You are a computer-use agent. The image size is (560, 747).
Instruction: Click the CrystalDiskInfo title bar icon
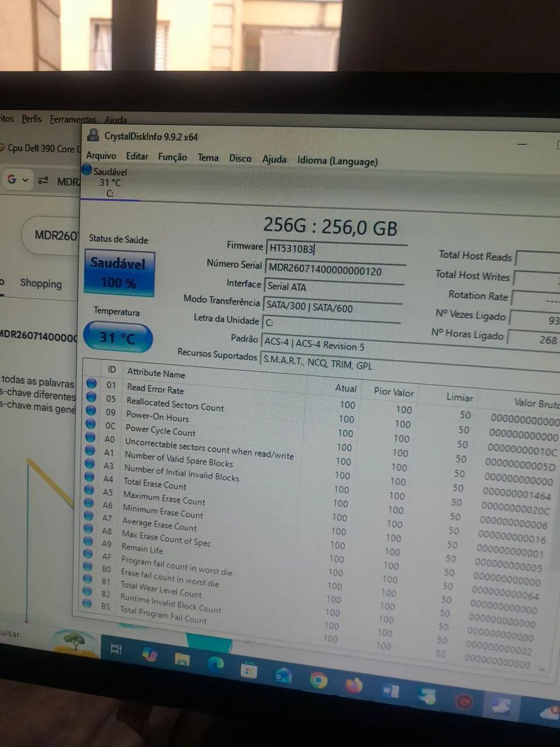92,135
